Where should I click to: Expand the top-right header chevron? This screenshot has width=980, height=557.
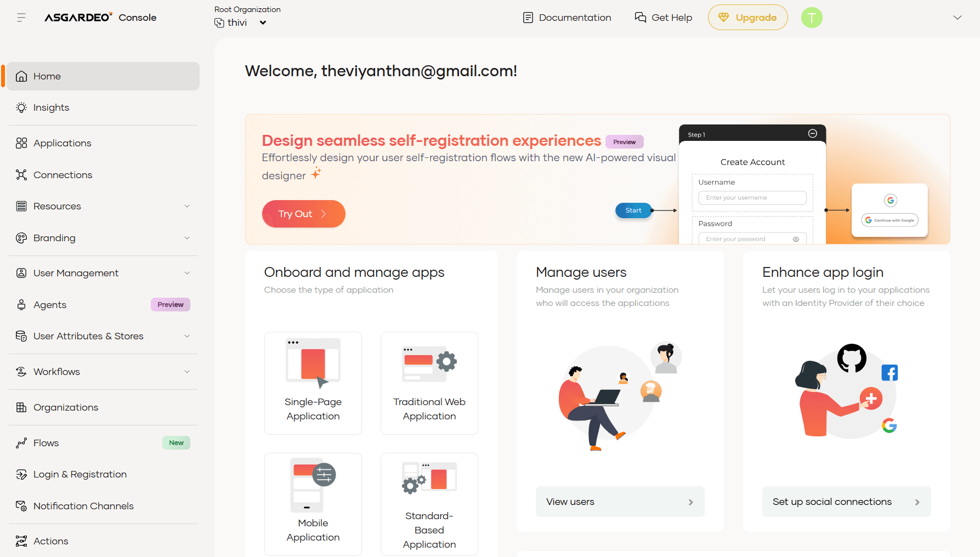pos(958,18)
